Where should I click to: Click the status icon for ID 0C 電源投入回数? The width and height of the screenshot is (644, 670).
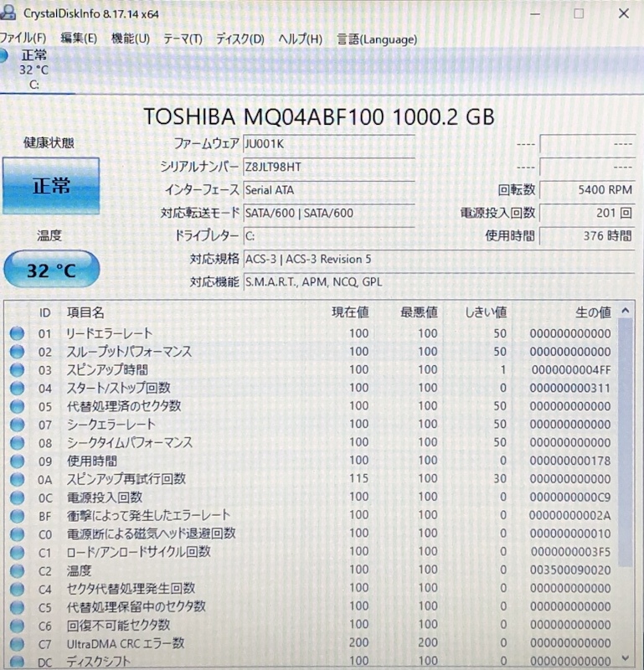click(17, 497)
